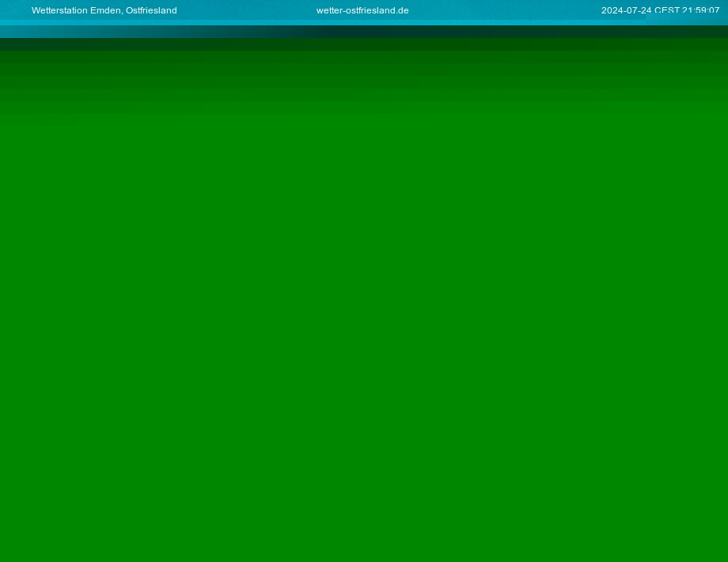This screenshot has height=562, width=728.
Task: Click the 'Wetterstation Emden, Ostfriesland' caption
Action: click(104, 10)
